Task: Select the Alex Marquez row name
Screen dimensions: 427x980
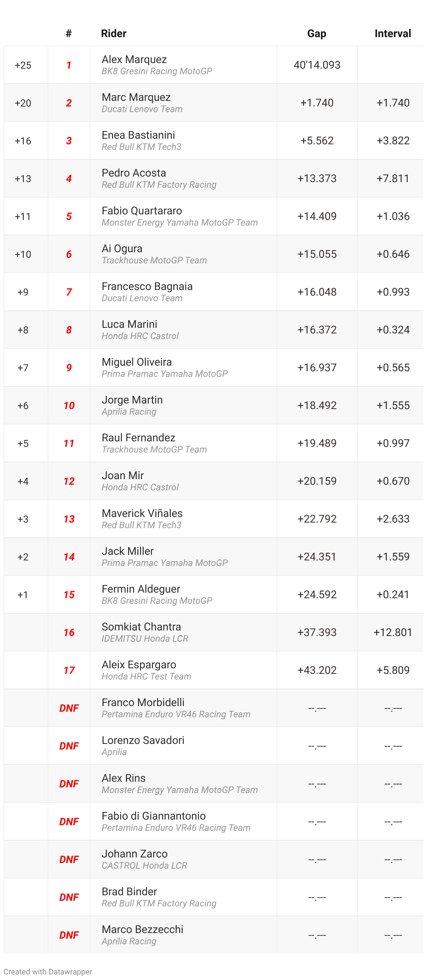Action: point(134,59)
